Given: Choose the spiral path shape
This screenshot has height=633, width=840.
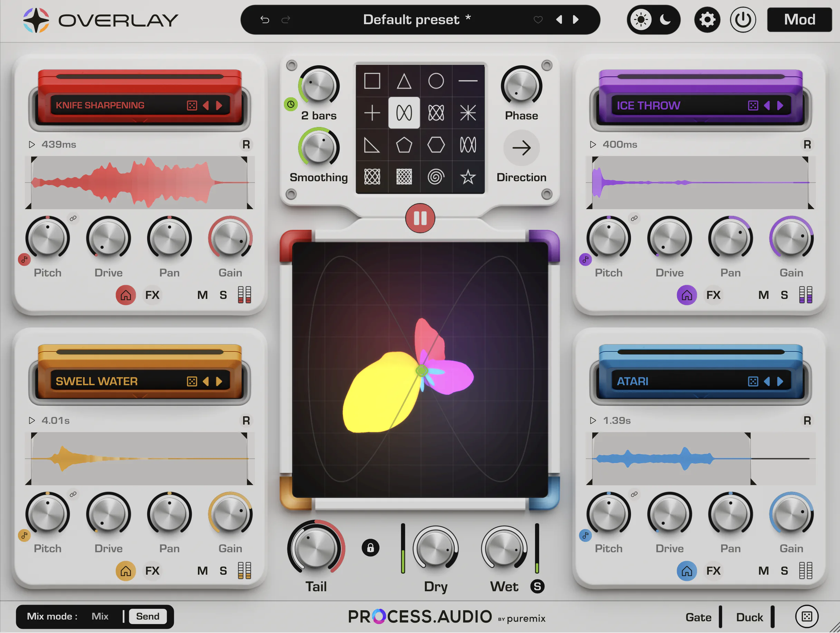Looking at the screenshot, I should [436, 177].
